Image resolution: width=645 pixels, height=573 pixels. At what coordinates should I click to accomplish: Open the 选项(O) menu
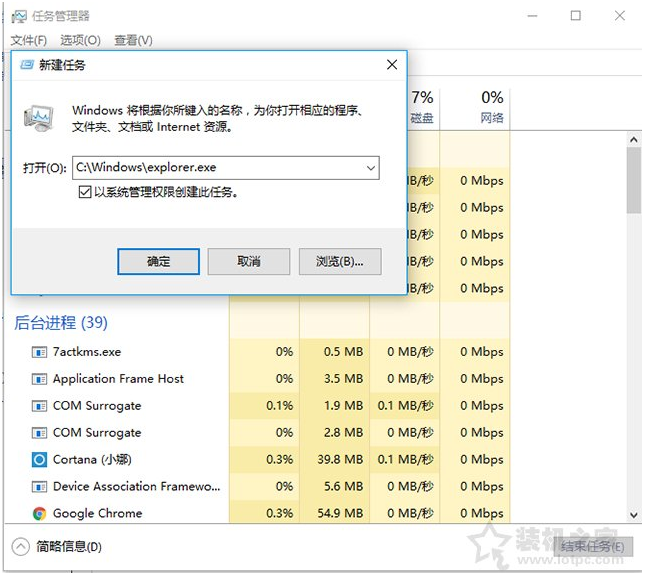point(80,40)
